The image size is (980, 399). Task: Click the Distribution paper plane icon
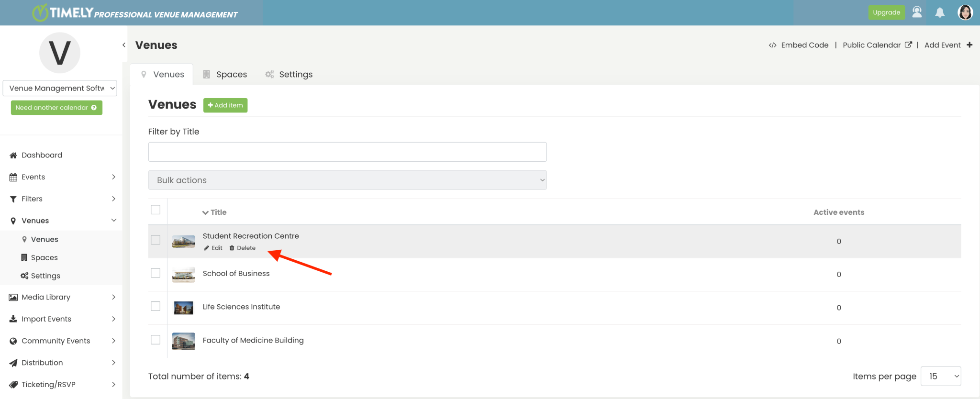[x=13, y=363]
